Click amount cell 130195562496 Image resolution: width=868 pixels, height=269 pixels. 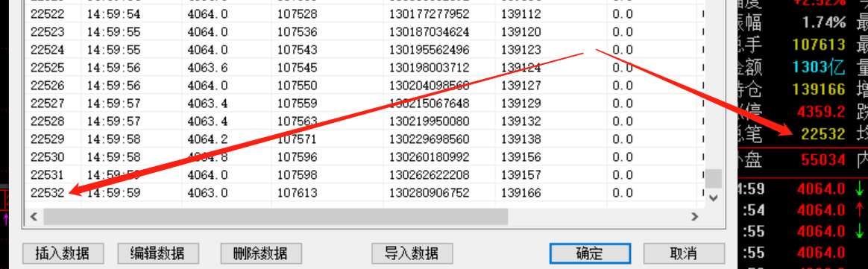tap(430, 50)
